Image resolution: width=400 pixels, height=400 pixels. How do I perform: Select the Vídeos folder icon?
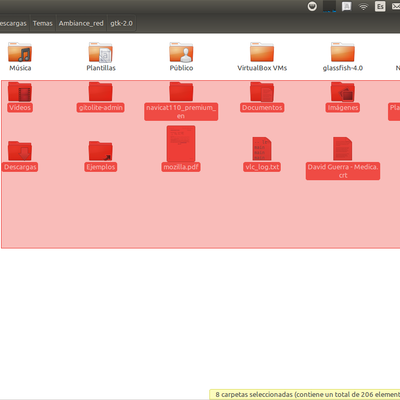tap(20, 92)
